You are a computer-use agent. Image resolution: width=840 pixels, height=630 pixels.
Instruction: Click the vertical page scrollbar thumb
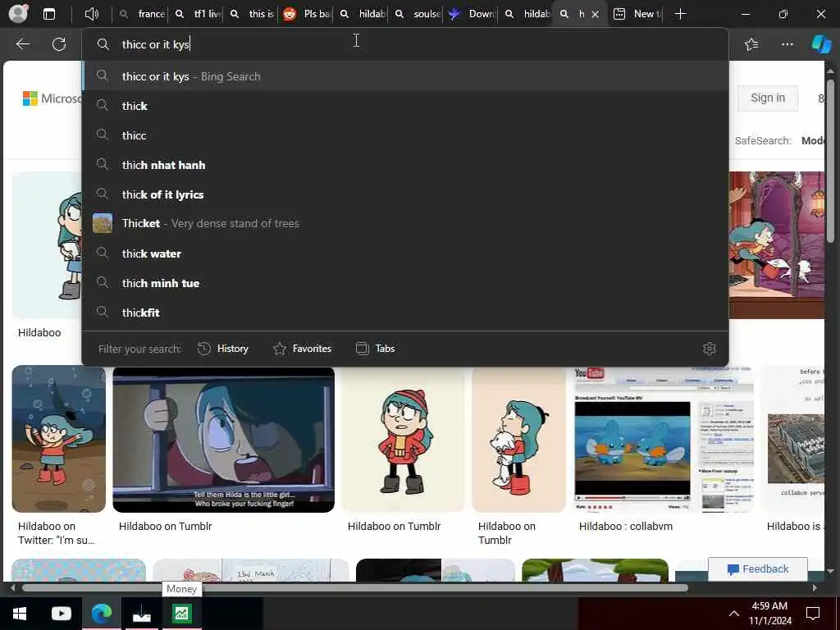[x=831, y=161]
